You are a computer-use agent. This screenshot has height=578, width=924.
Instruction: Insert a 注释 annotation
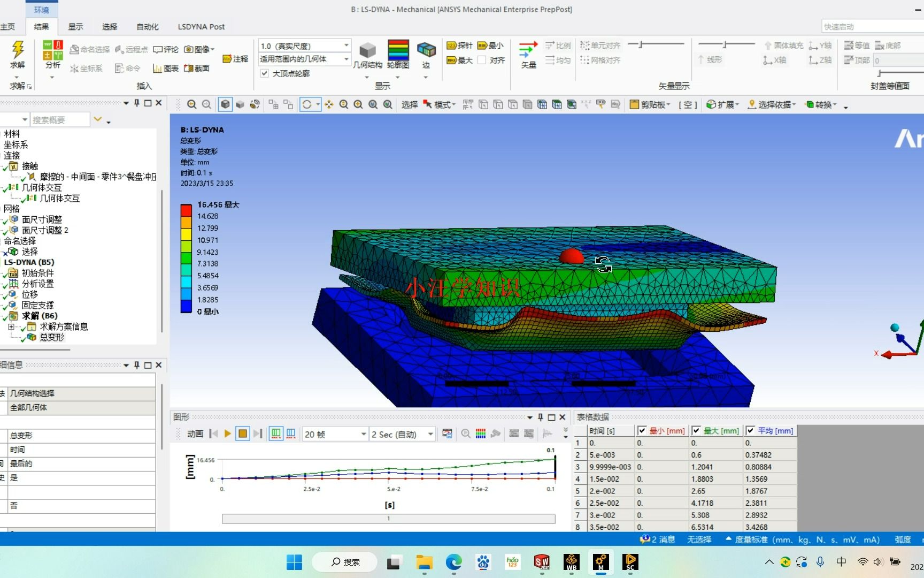point(235,59)
